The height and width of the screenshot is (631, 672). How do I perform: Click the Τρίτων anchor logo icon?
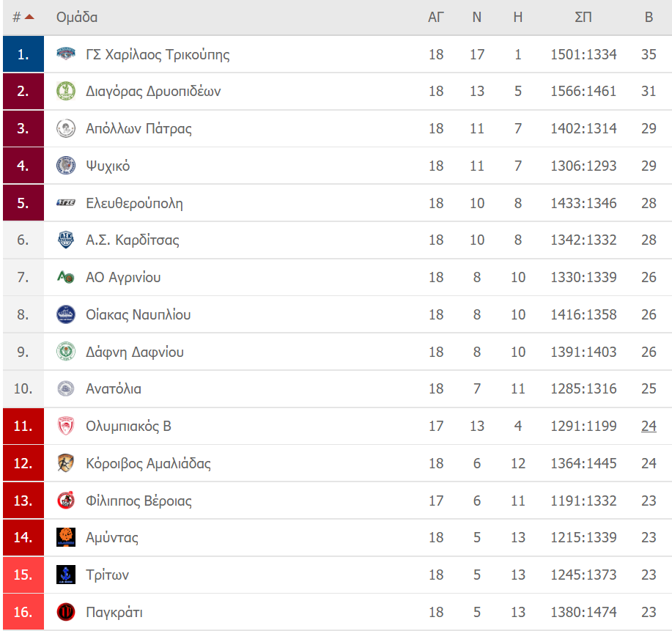click(65, 575)
